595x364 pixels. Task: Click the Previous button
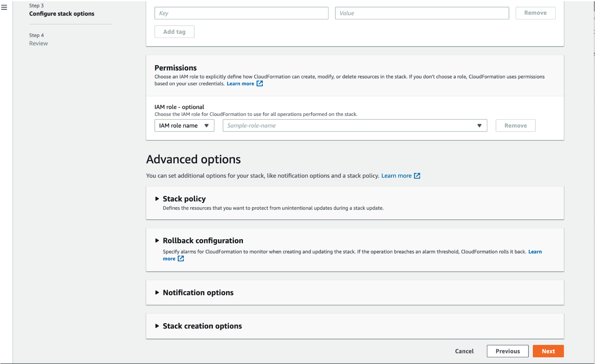tap(507, 351)
